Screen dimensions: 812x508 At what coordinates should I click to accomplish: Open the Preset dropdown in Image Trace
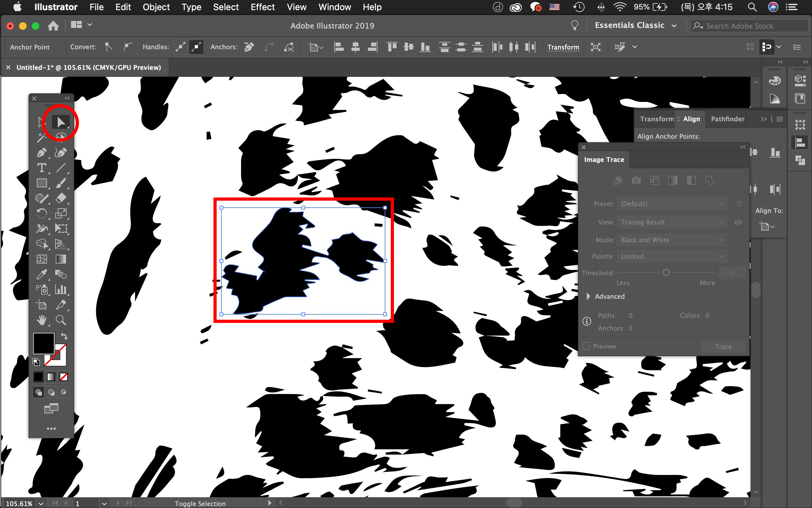coord(671,204)
